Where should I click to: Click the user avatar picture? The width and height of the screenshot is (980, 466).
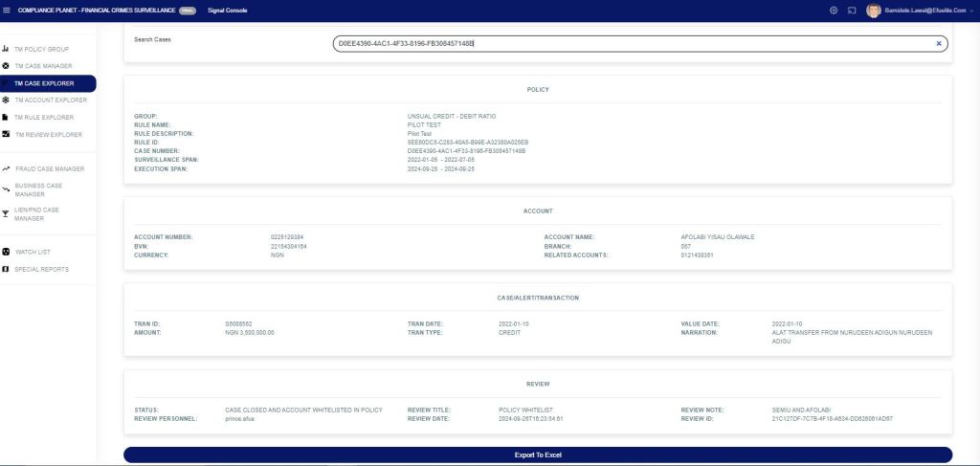[873, 10]
